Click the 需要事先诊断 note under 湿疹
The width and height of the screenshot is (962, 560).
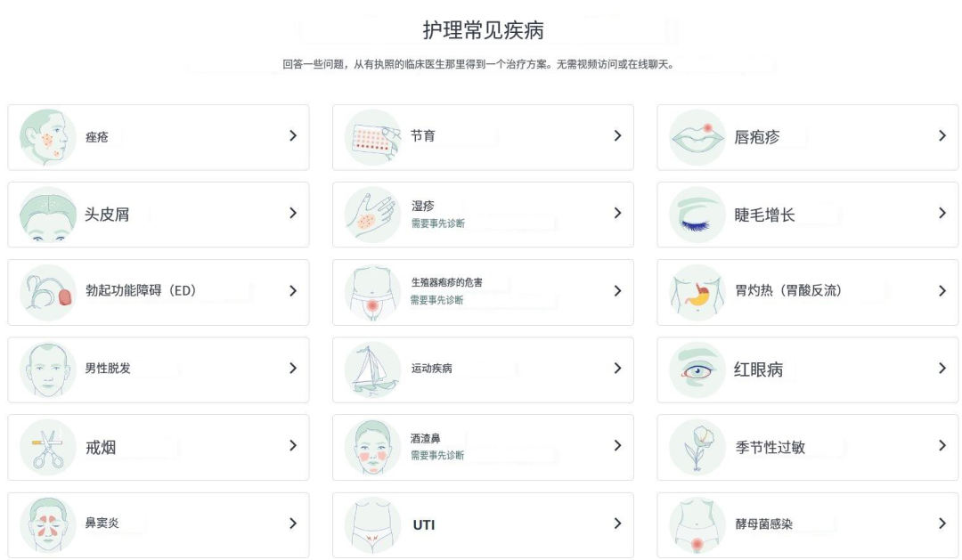(x=437, y=223)
